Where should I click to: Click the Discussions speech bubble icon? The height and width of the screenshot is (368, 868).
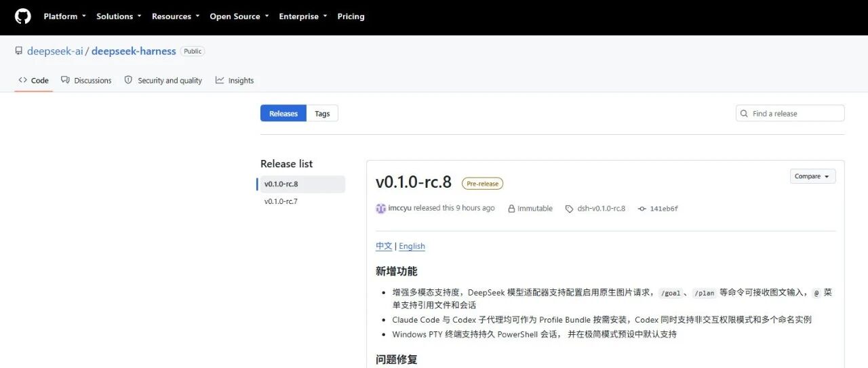click(x=65, y=80)
